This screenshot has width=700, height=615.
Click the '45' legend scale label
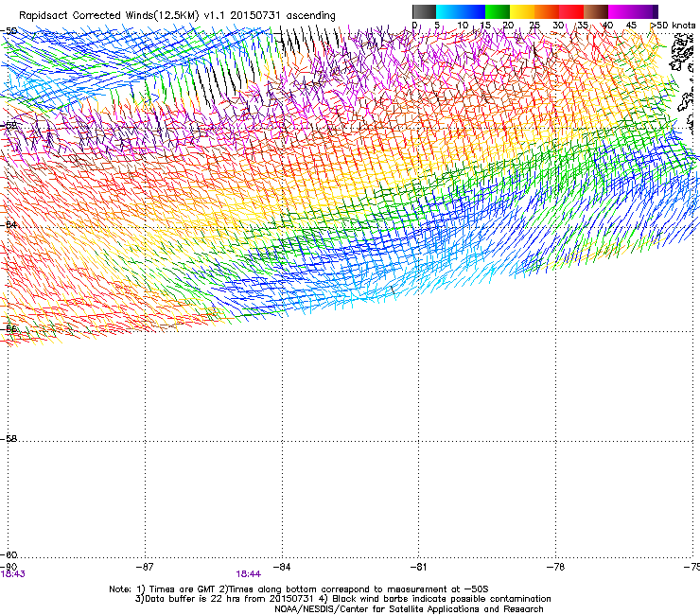(x=631, y=26)
